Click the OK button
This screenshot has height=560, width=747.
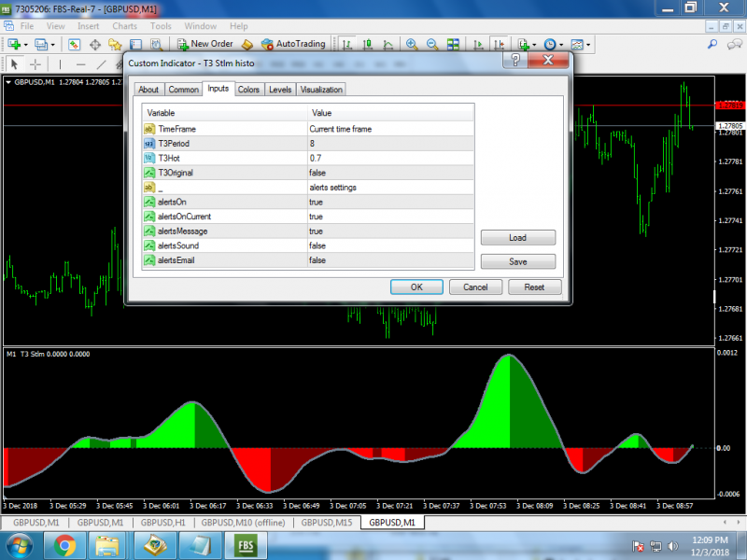(x=416, y=287)
